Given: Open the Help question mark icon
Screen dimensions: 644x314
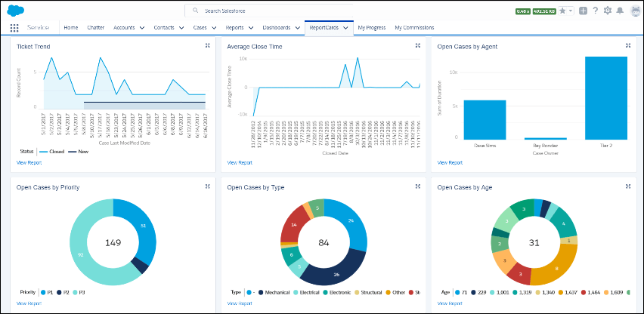Looking at the screenshot, I should pyautogui.click(x=596, y=11).
